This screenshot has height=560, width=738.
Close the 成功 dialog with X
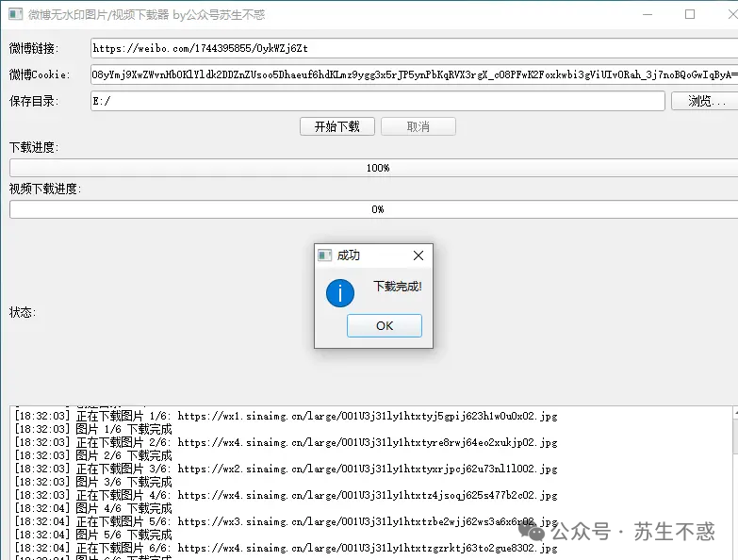click(x=418, y=255)
